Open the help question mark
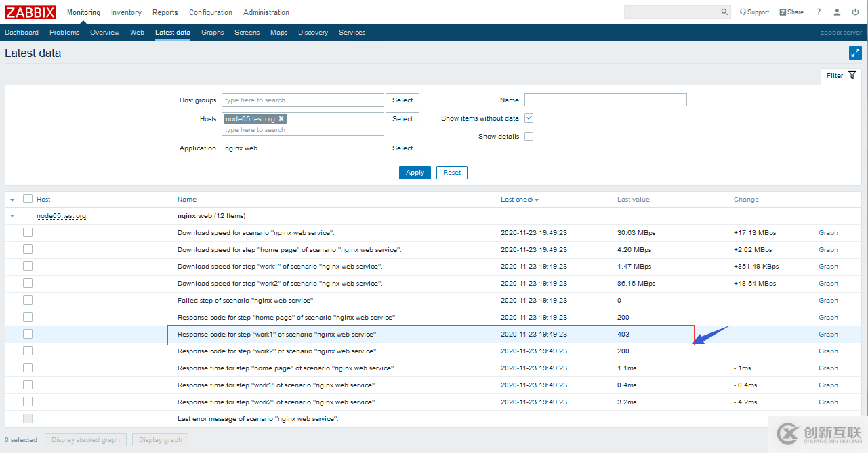The height and width of the screenshot is (453, 868). tap(819, 12)
